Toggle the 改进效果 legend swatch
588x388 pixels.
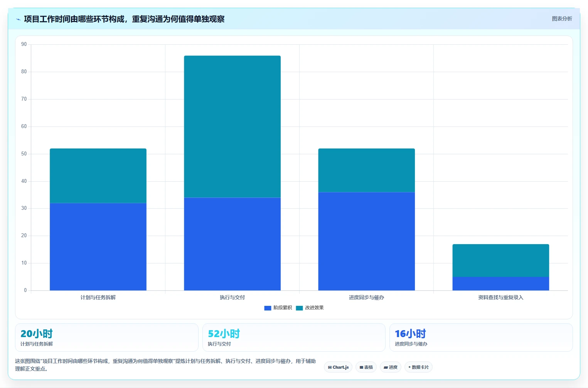299,308
